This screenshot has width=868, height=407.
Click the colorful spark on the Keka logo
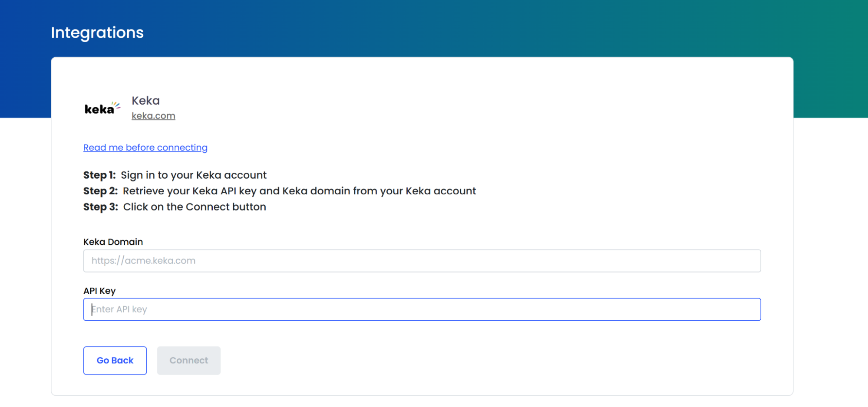pyautogui.click(x=116, y=105)
